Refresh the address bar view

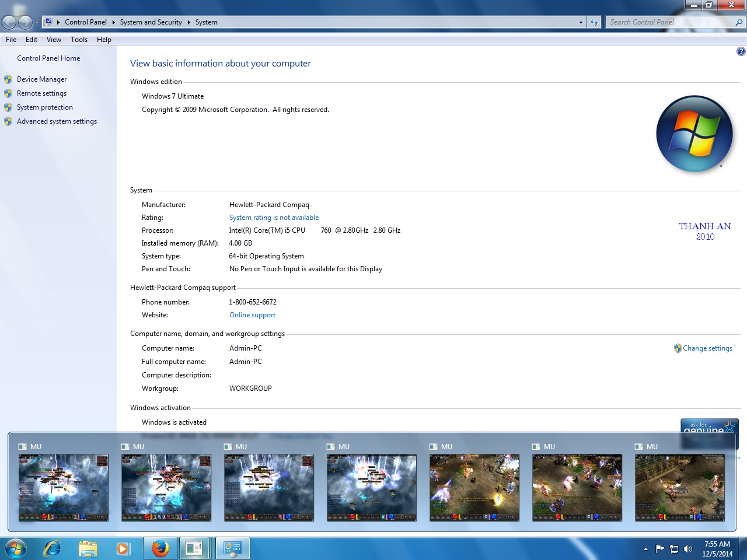coord(594,22)
